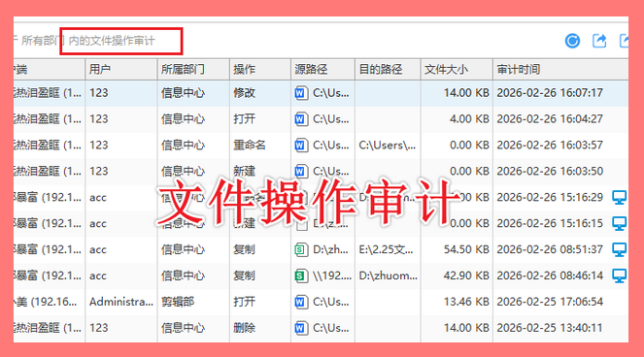Click the 小美 (192.16... terminal cell
This screenshot has width=644, height=357.
(x=46, y=302)
